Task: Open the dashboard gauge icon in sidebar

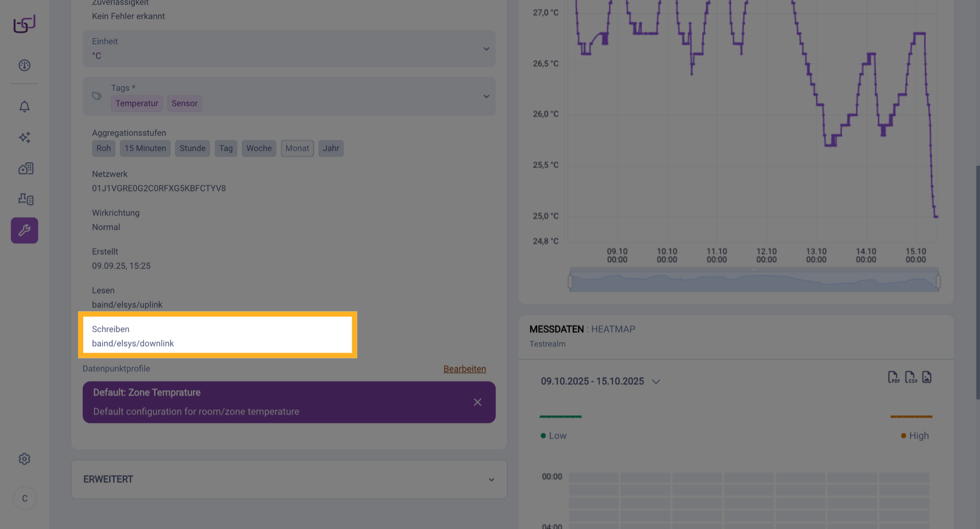Action: [x=24, y=65]
